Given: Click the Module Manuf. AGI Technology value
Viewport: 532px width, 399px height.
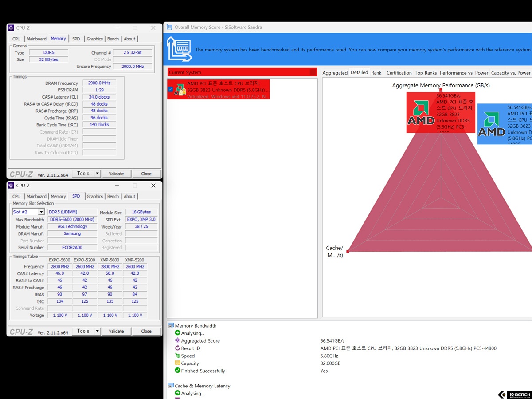Looking at the screenshot, I should point(72,226).
